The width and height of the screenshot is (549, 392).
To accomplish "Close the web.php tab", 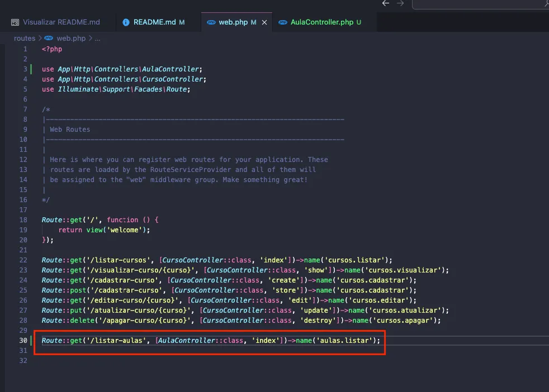I will click(264, 22).
